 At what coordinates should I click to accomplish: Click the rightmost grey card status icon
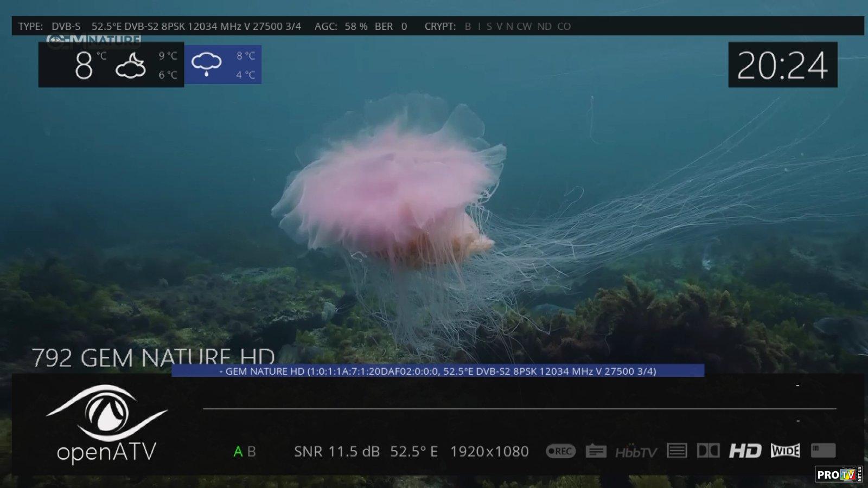pos(823,451)
